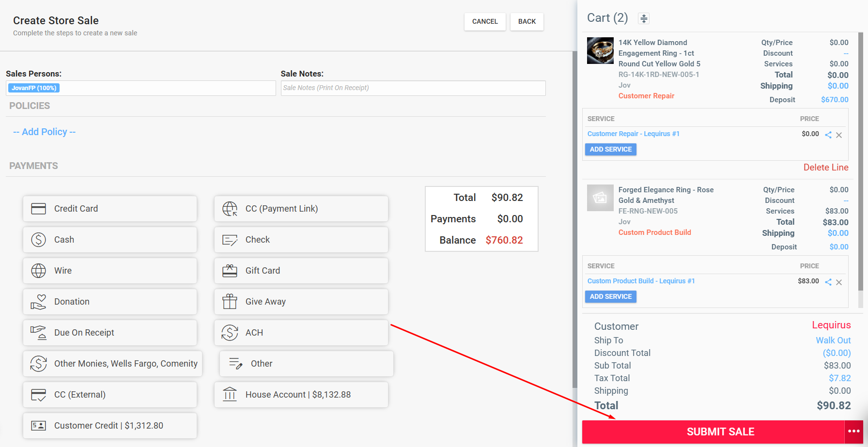The width and height of the screenshot is (868, 447).
Task: Edit shipping for Forged Elegance Ring
Action: pos(838,233)
